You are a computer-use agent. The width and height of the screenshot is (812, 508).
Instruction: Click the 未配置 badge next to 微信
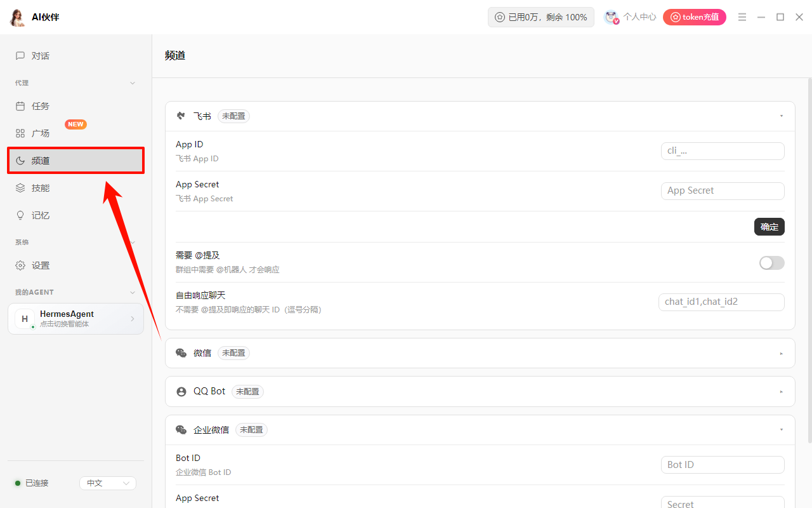click(233, 353)
